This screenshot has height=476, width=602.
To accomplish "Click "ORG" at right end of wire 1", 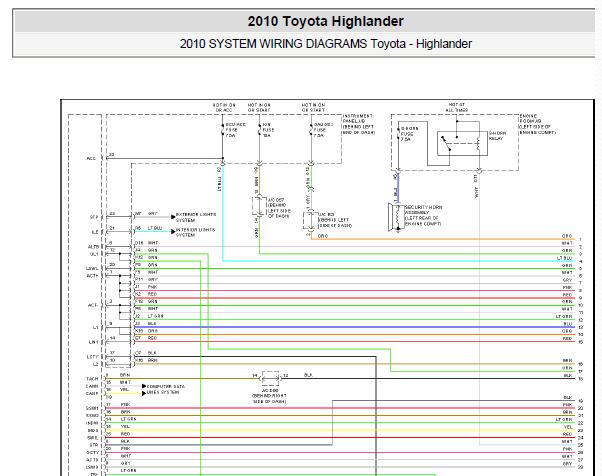I will [567, 236].
